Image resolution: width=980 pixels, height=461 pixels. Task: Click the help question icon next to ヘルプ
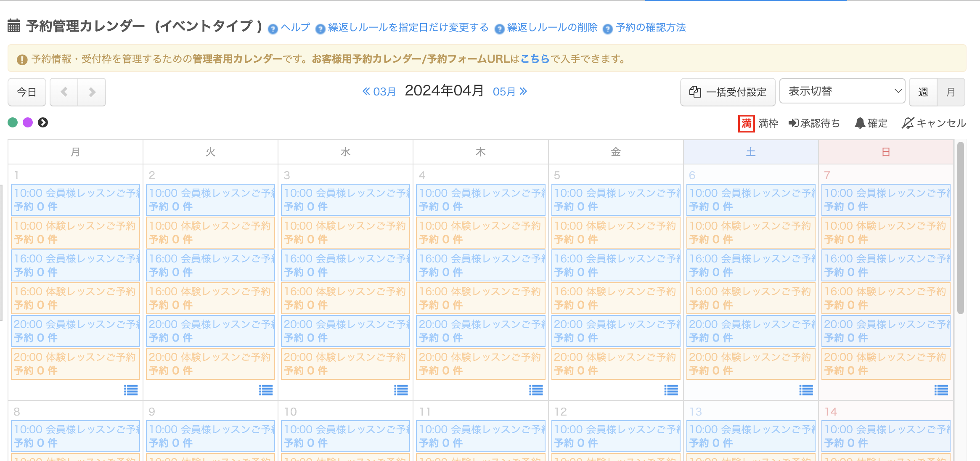(273, 29)
